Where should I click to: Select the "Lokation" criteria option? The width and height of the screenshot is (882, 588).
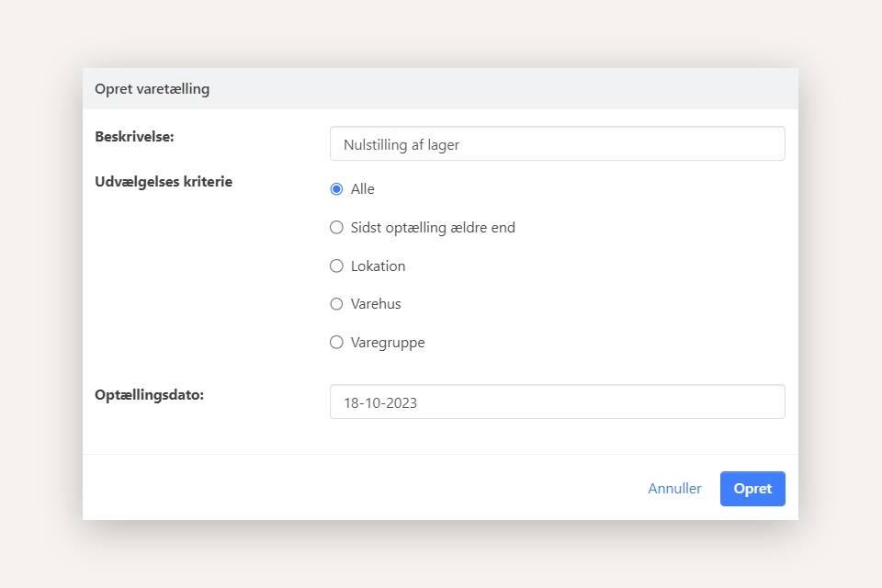[336, 266]
